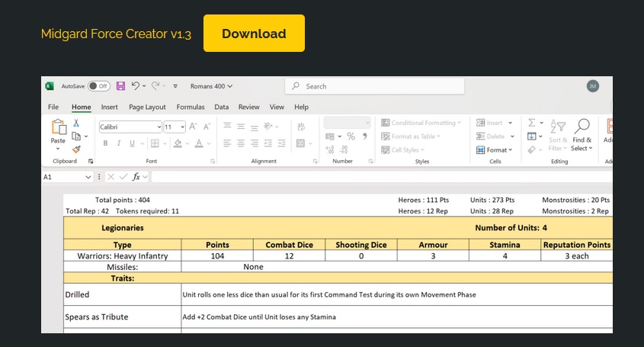Viewport: 644px width, 347px height.
Task: Click the Borders grid icon
Action: pos(155,143)
